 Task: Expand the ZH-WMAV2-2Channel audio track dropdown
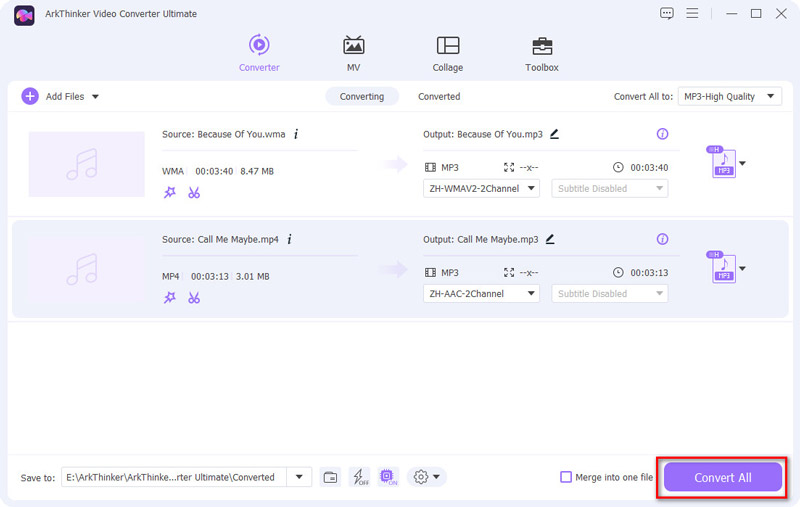coord(481,188)
